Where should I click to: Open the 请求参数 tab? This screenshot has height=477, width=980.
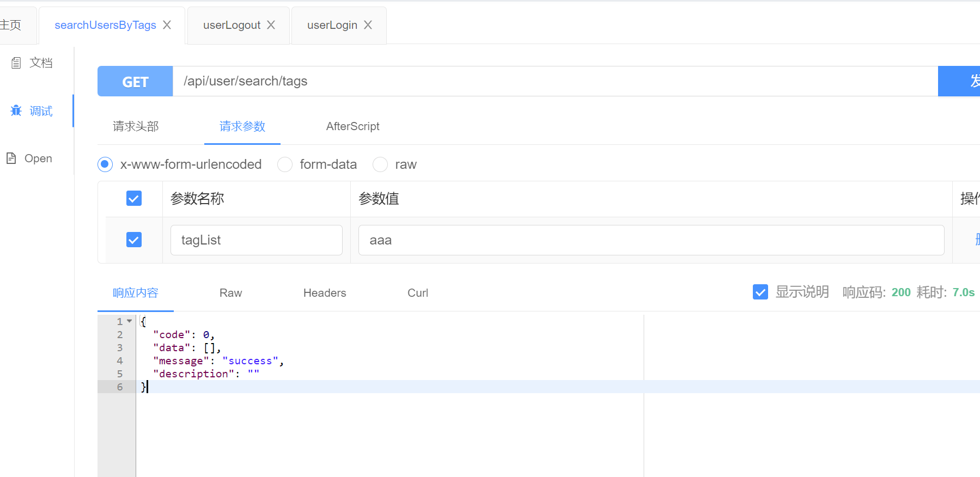[242, 126]
